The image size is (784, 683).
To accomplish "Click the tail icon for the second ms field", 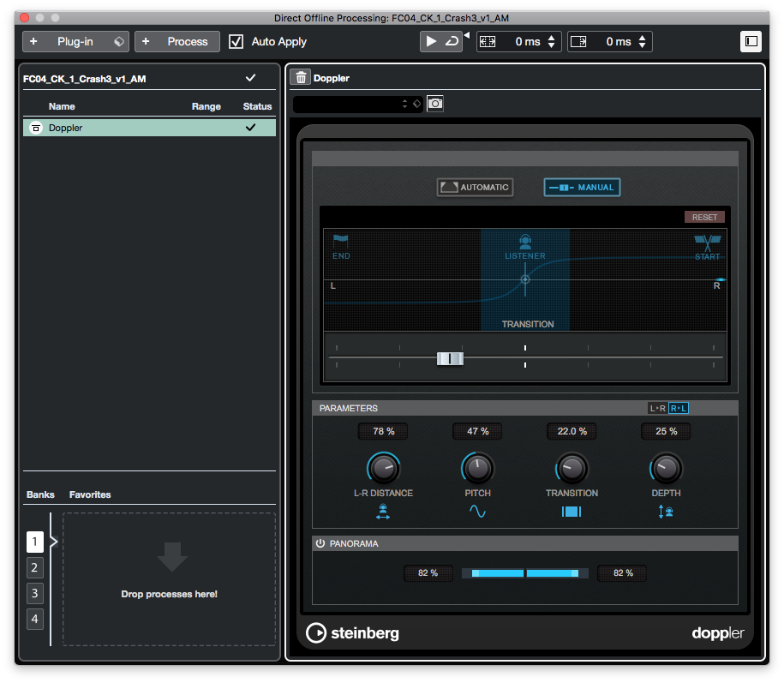I will [578, 41].
